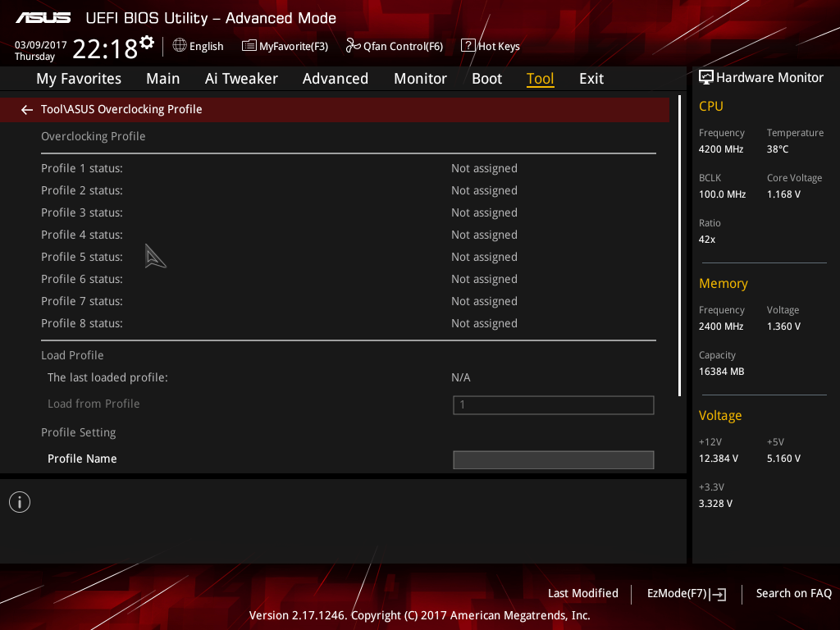Click the Hot Keys question mark icon
840x630 pixels.
coord(468,46)
